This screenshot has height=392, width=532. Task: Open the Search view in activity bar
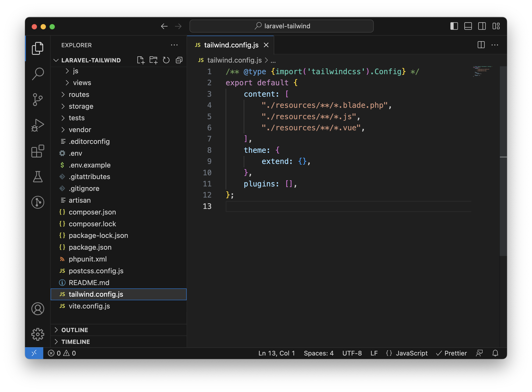37,74
